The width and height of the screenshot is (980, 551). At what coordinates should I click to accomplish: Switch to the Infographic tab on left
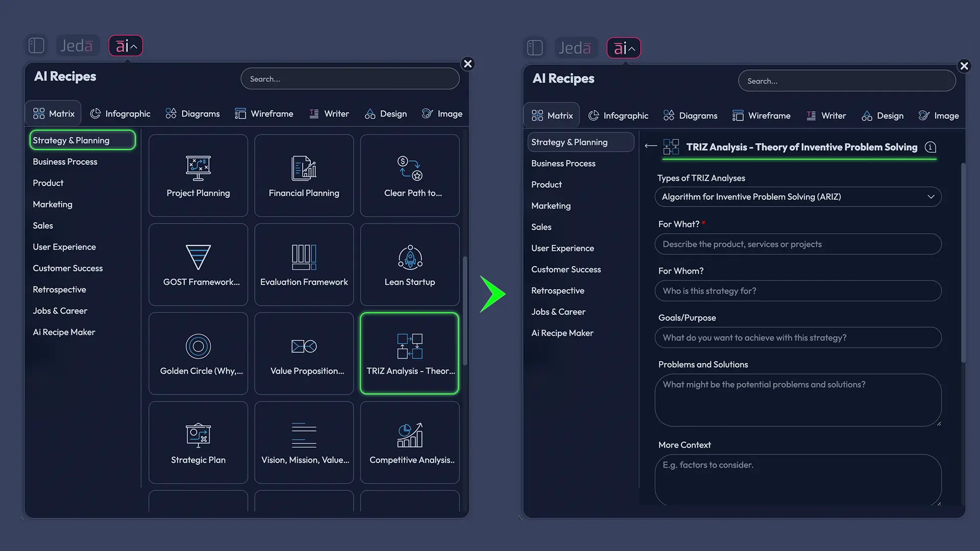[x=120, y=114]
